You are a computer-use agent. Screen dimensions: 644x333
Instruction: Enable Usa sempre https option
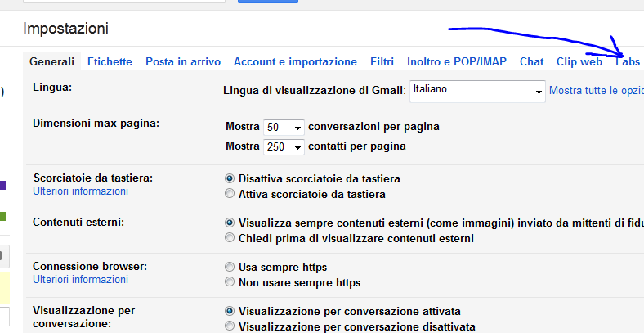pos(230,268)
